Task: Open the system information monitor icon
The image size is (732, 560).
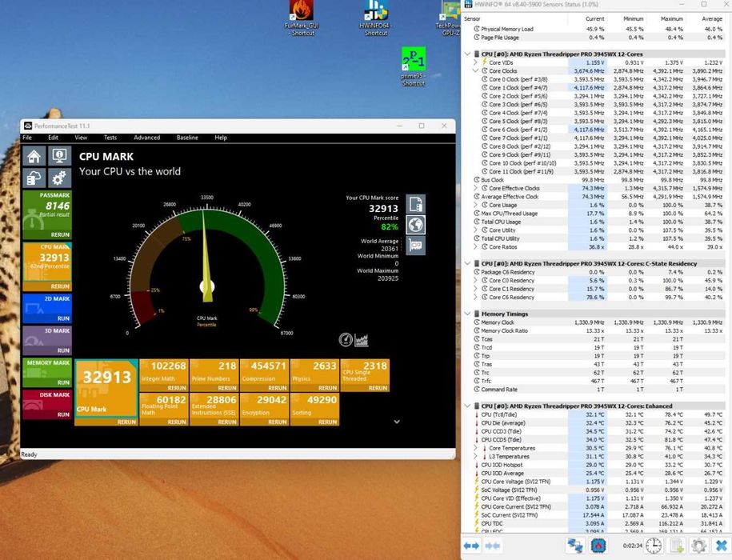Action: coord(59,156)
